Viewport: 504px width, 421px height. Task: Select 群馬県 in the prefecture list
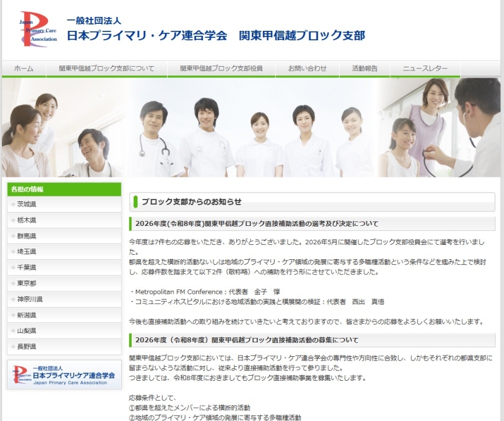point(64,236)
